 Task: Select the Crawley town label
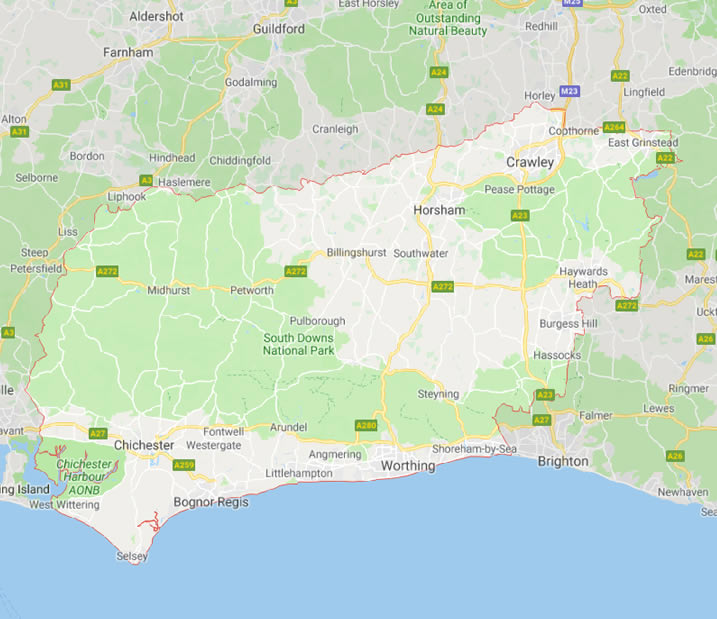(x=530, y=162)
